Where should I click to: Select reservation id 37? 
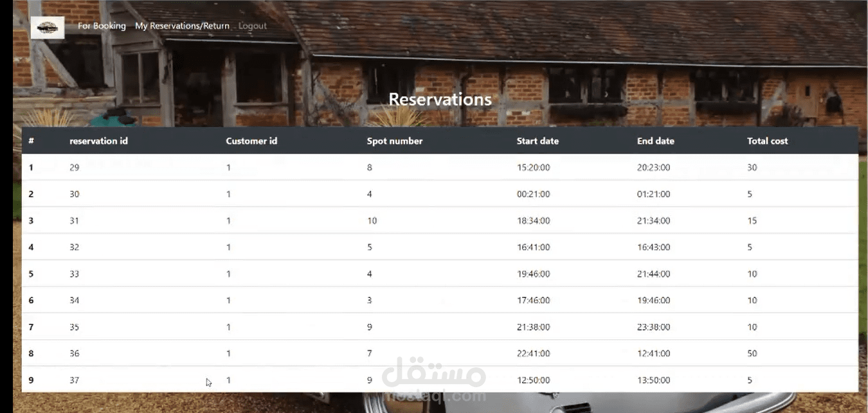(x=75, y=380)
